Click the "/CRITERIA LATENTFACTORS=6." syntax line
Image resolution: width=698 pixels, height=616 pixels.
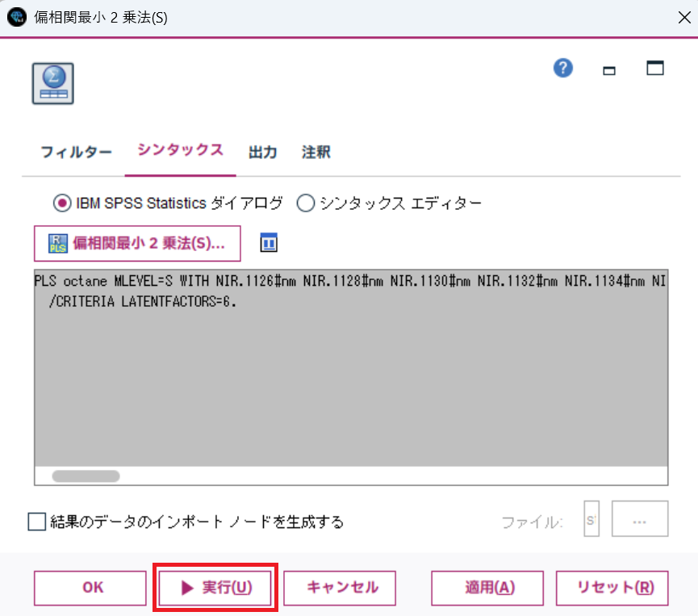click(143, 302)
